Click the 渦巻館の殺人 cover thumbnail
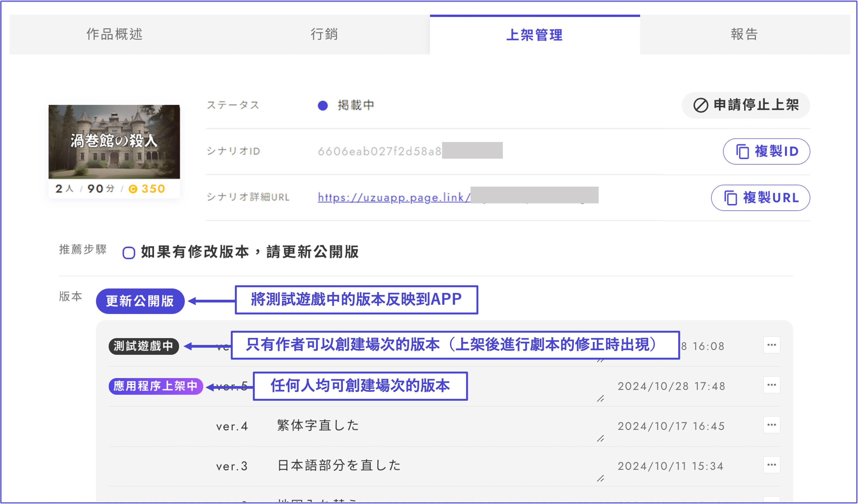 click(x=114, y=142)
